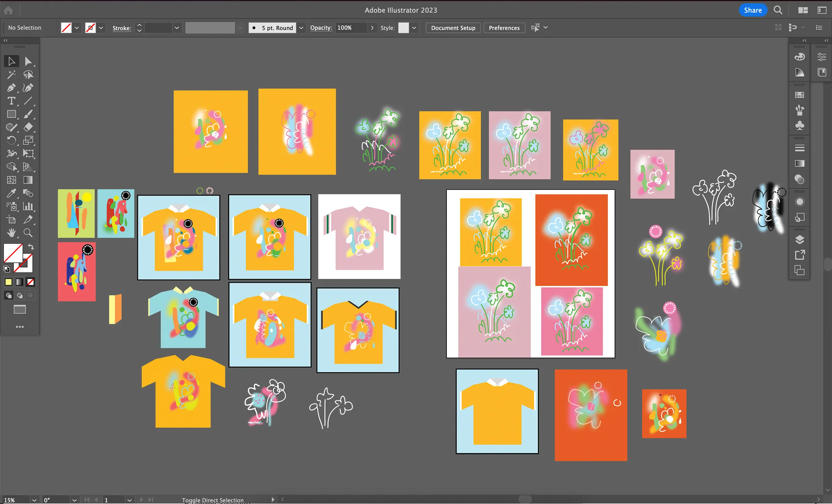Screen dimensions: 832x504
Task: Select the Warp tool
Action: pyautogui.click(x=11, y=154)
